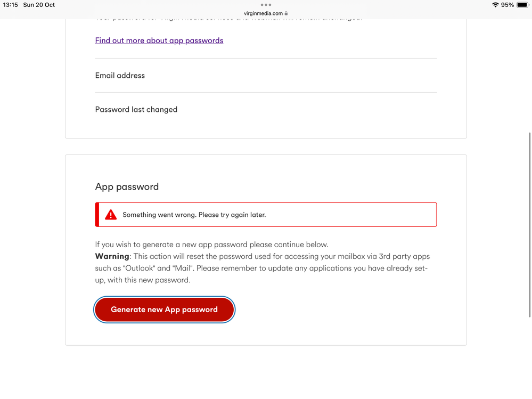Click the Something went wrong error banner

click(x=266, y=215)
